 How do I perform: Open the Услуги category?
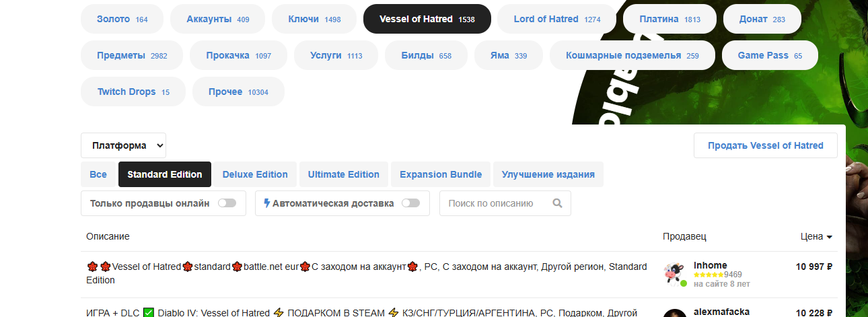tap(336, 55)
